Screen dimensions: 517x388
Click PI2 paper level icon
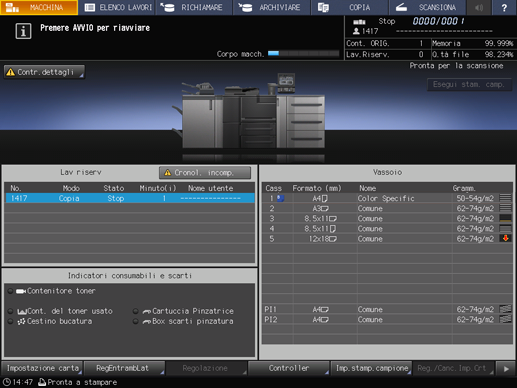505,319
